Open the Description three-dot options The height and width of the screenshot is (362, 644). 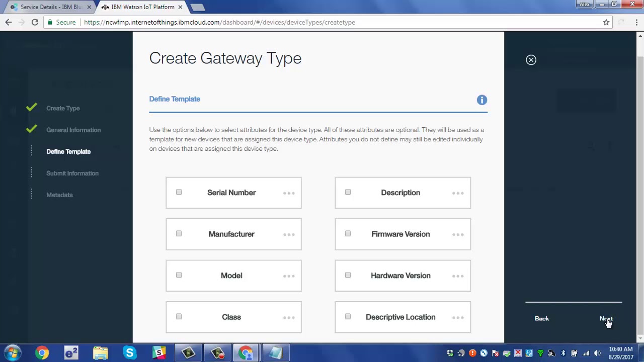click(458, 193)
